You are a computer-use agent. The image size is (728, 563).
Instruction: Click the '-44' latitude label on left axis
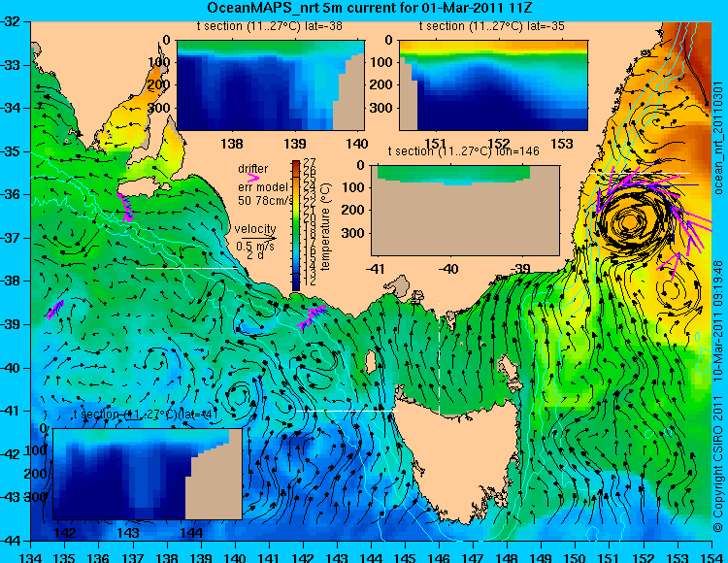pos(11,541)
